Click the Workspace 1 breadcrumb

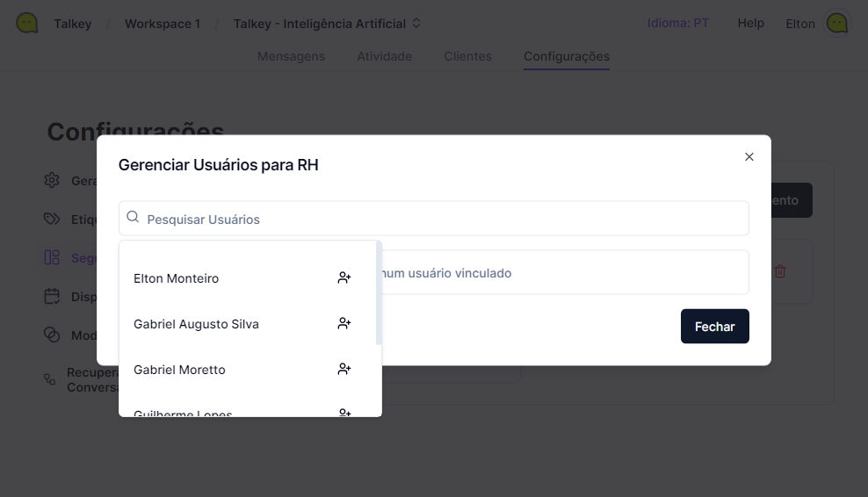163,24
